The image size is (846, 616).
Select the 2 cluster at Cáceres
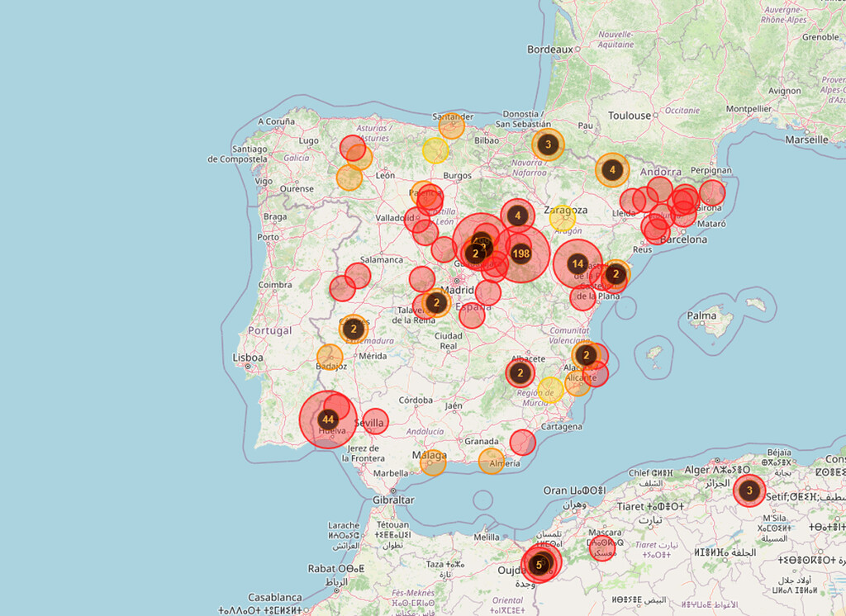(354, 329)
